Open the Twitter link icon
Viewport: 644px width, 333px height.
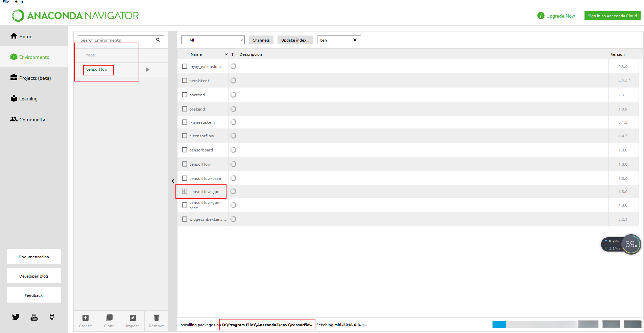(x=16, y=317)
